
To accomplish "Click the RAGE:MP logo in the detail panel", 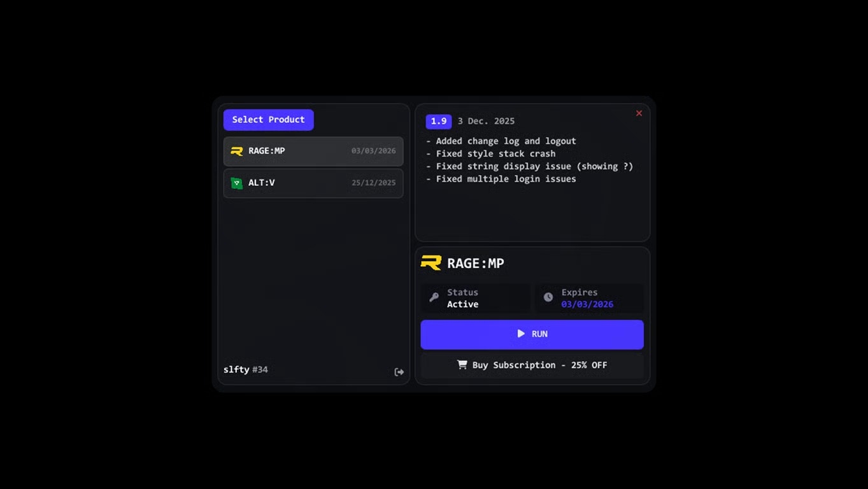I will 429,262.
